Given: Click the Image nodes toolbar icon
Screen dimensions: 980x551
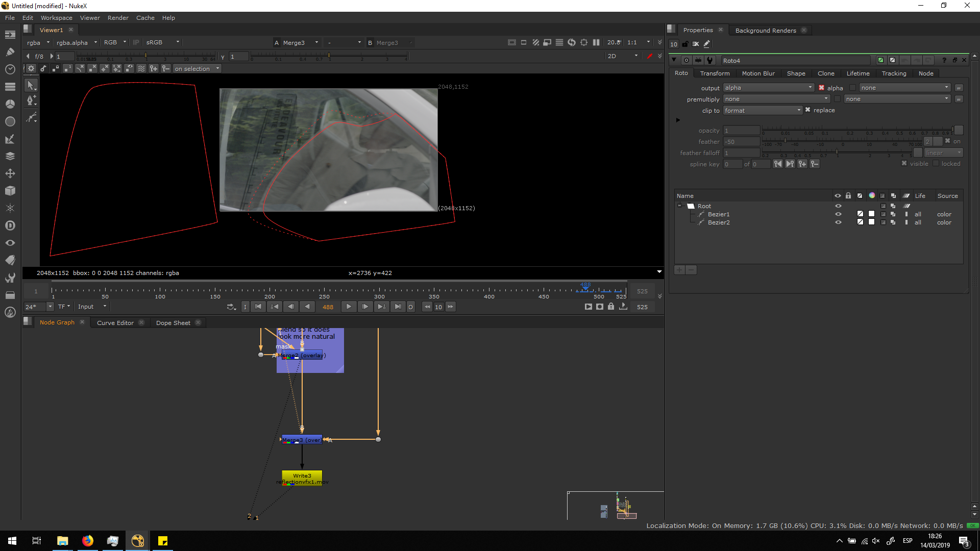Looking at the screenshot, I should [x=10, y=35].
